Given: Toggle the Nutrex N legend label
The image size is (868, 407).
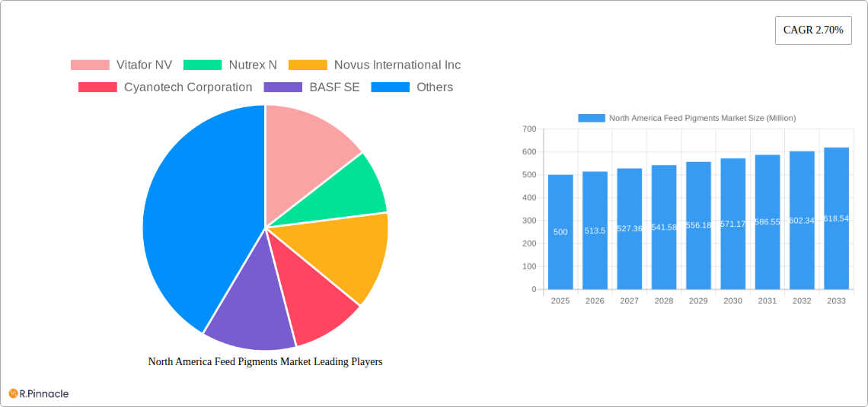Looking at the screenshot, I should point(253,65).
